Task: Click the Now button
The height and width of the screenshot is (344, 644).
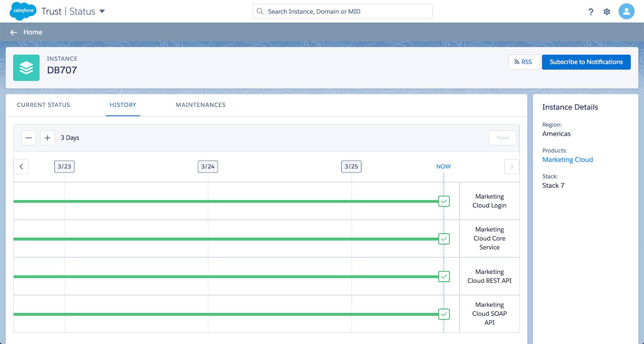Action: [x=503, y=138]
